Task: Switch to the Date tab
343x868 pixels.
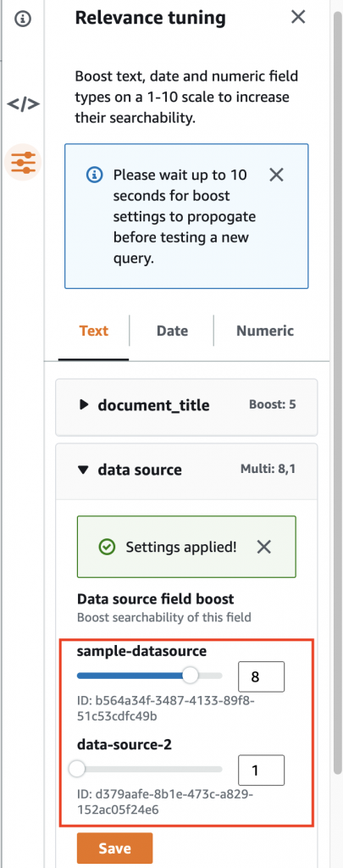Action: (x=172, y=331)
